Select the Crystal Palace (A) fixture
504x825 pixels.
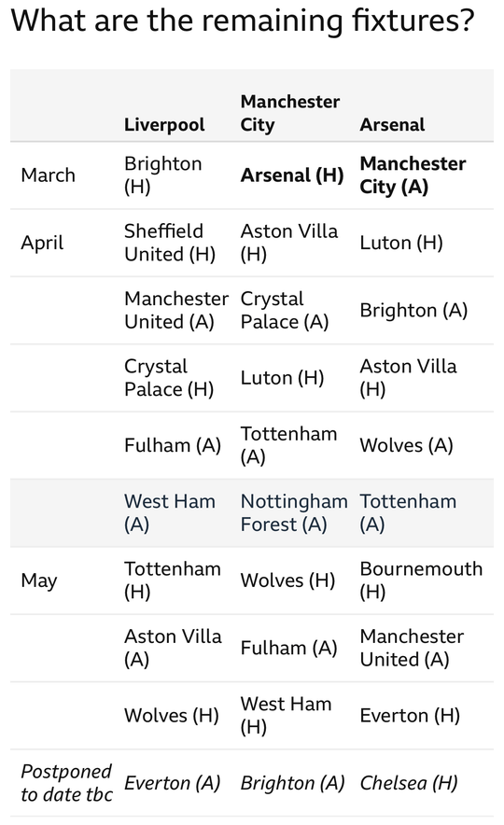pyautogui.click(x=285, y=311)
